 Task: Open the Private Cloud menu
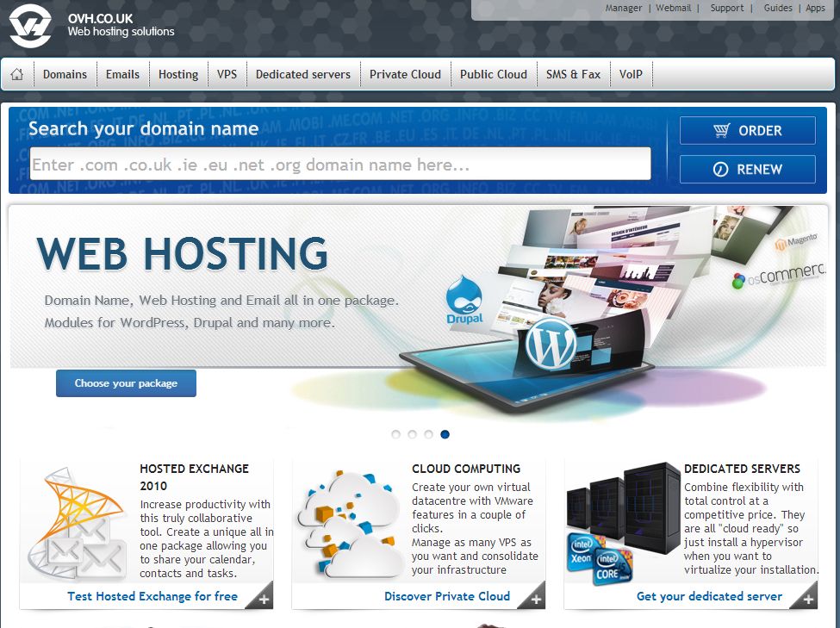pyautogui.click(x=405, y=74)
